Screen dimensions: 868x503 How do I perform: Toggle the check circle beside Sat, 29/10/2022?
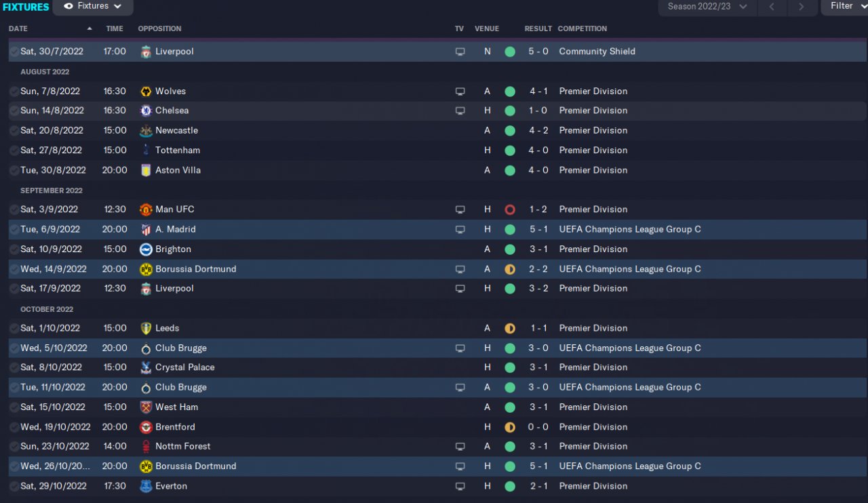[x=14, y=486]
